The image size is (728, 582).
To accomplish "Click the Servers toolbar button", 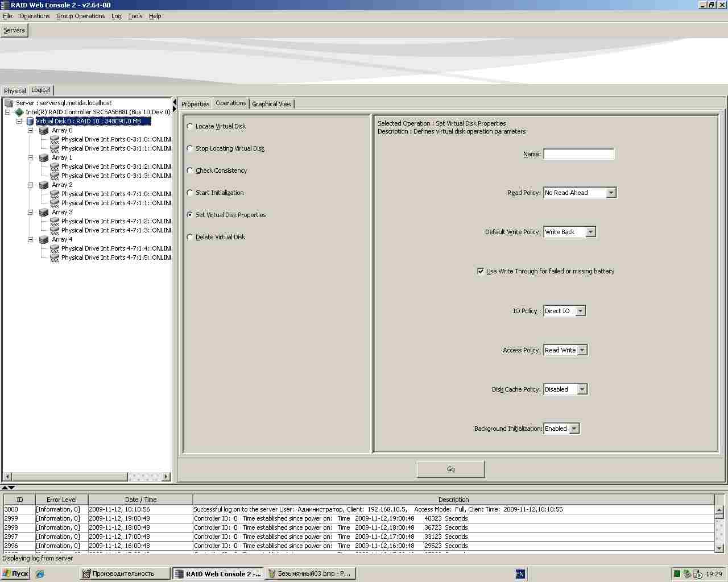I will point(14,30).
